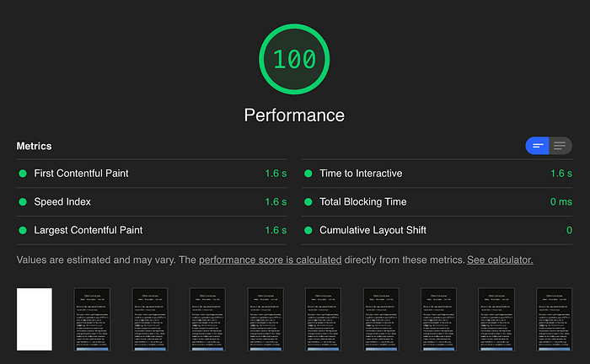Open the blank white first filmstrip frame
The image size is (590, 364).
coord(35,319)
